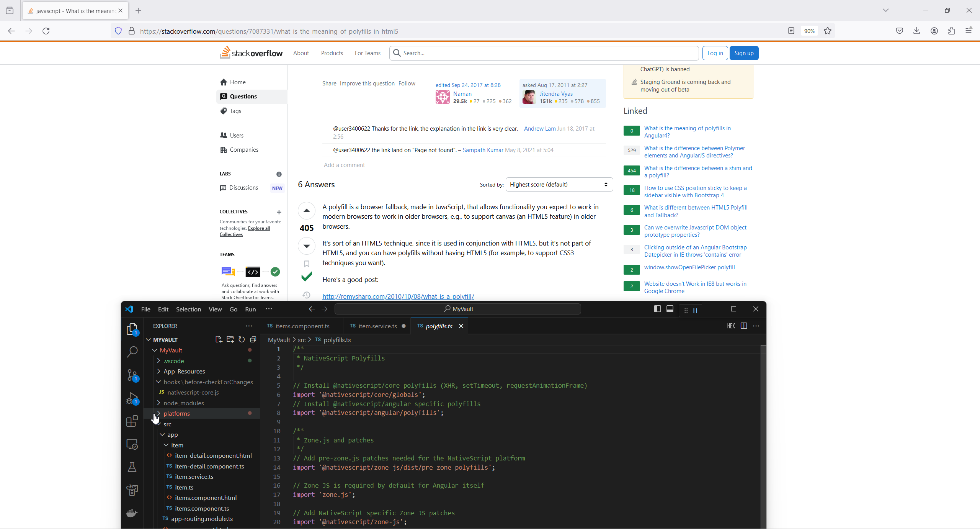Click the New File icon in Explorer
980x529 pixels.
[219, 339]
